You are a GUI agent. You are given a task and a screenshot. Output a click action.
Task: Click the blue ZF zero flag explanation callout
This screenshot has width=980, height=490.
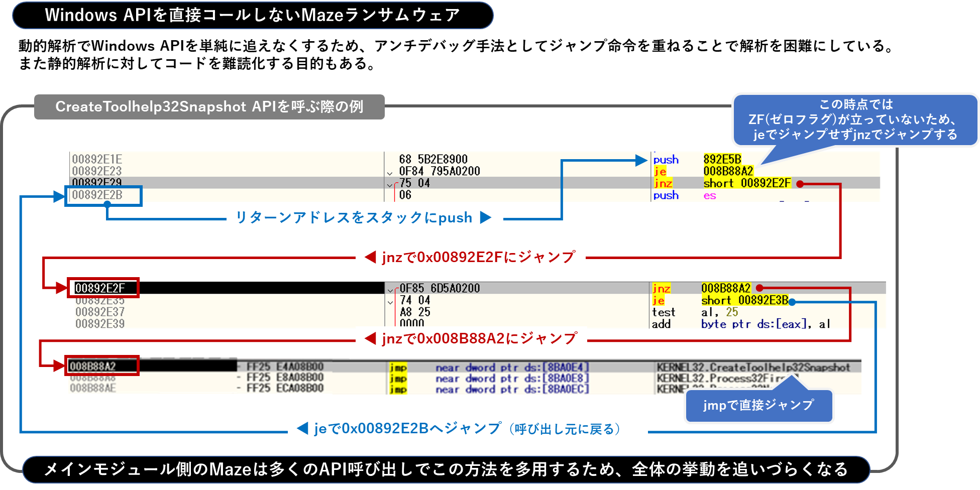click(855, 119)
